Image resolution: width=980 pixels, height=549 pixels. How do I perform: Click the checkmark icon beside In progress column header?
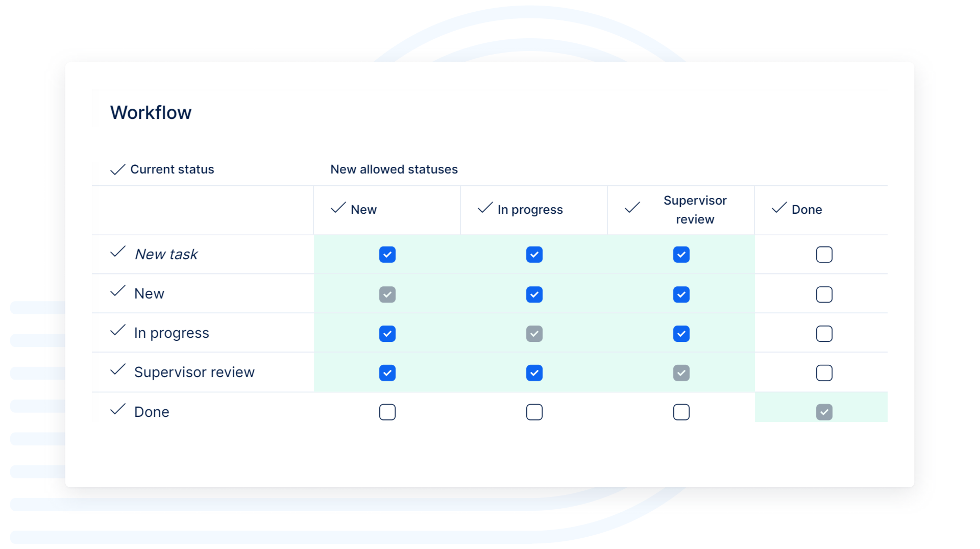click(485, 208)
